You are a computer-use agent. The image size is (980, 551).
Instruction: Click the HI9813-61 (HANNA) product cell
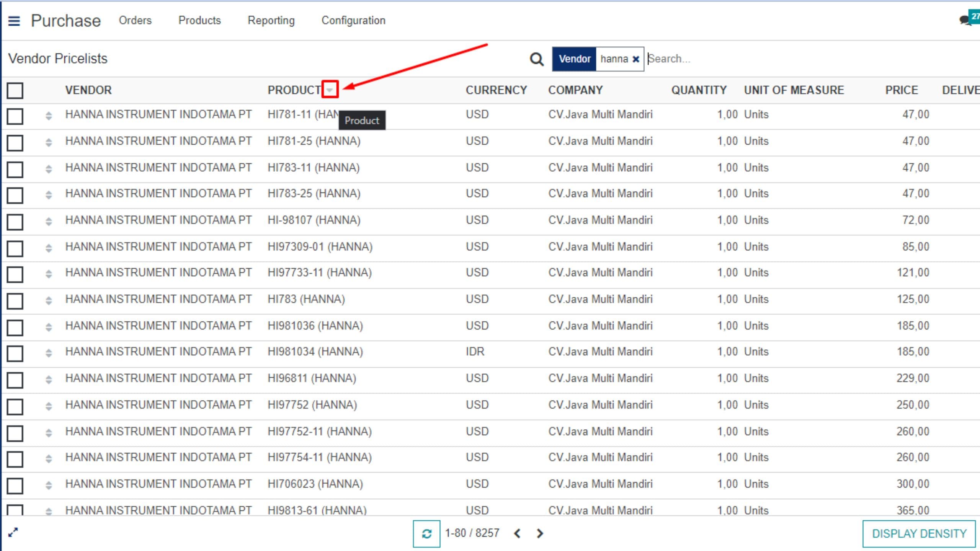[x=317, y=510]
